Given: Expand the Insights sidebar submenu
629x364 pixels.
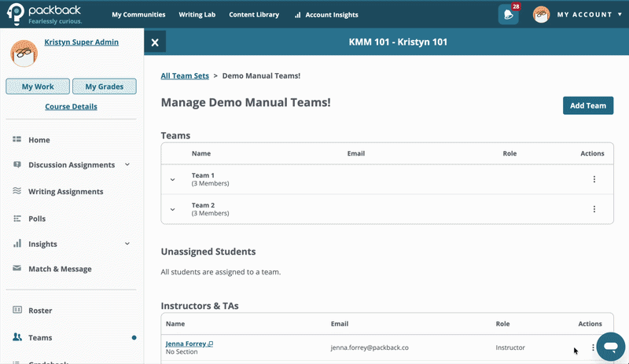Looking at the screenshot, I should pyautogui.click(x=127, y=244).
